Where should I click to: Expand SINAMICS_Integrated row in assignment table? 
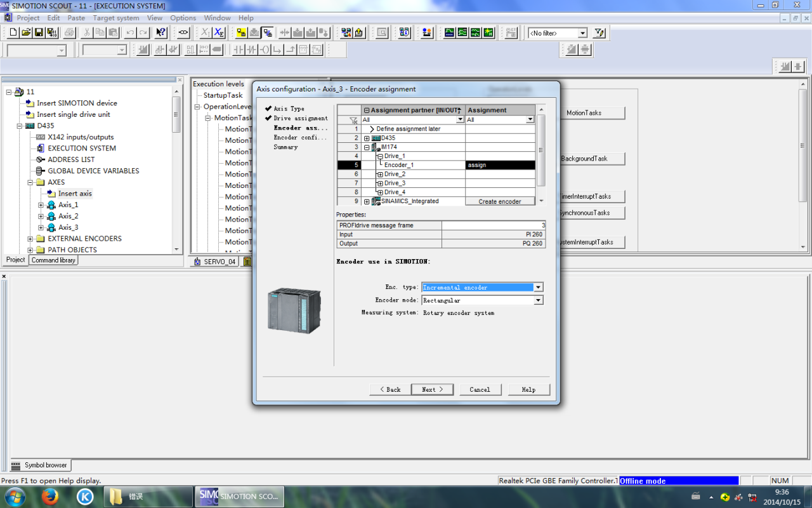tap(367, 201)
